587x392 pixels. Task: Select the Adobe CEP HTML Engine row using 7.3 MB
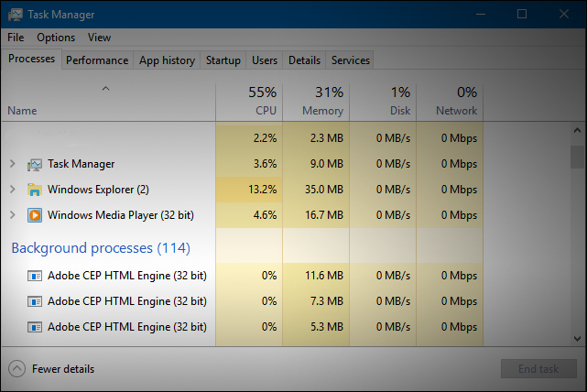(242, 301)
